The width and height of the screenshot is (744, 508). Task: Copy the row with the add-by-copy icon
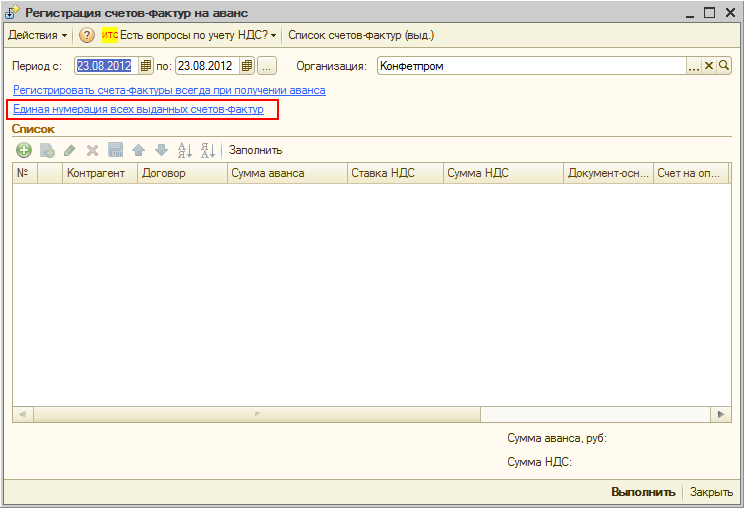click(47, 150)
